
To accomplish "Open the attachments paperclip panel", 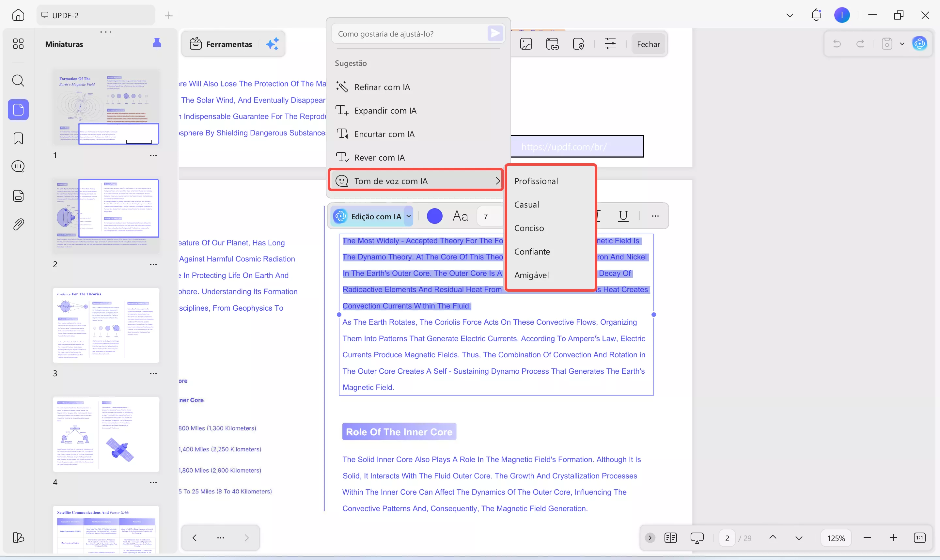I will tap(18, 224).
